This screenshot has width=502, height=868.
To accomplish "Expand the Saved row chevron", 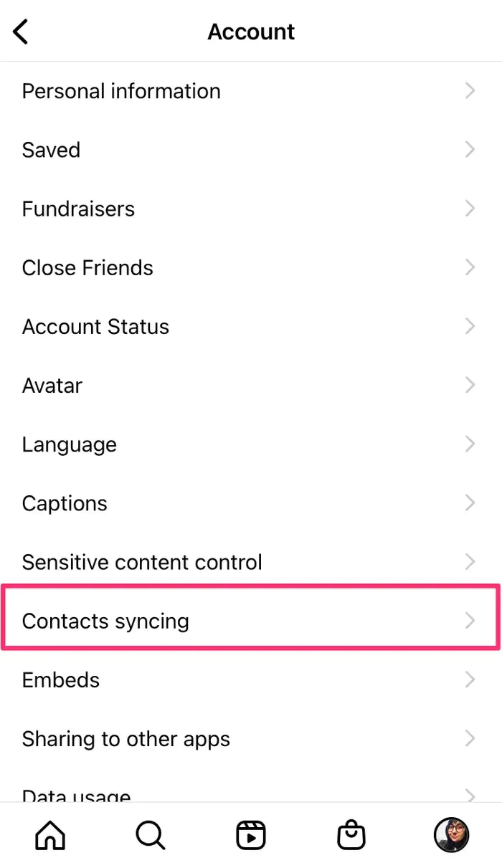I will tap(470, 150).
